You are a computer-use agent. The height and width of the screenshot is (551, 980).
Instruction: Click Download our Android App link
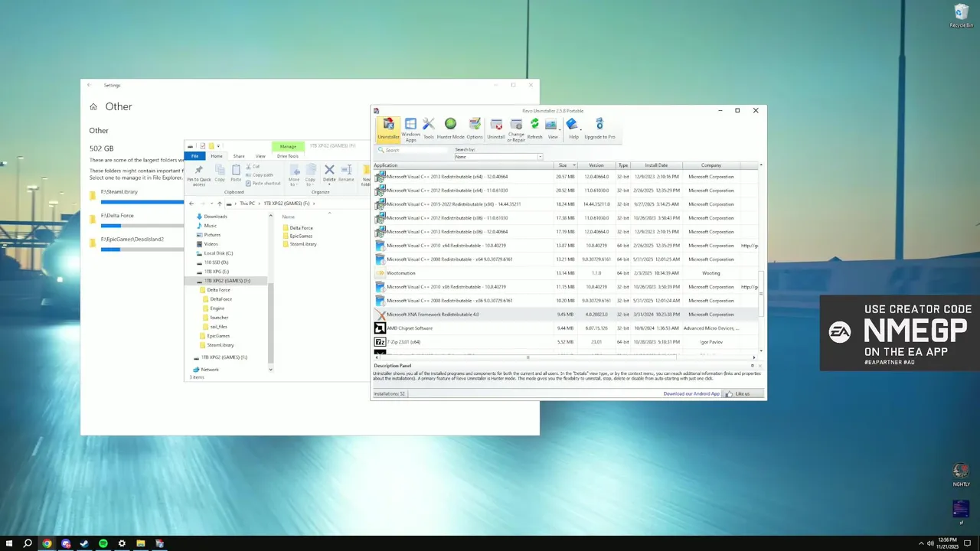tap(691, 393)
